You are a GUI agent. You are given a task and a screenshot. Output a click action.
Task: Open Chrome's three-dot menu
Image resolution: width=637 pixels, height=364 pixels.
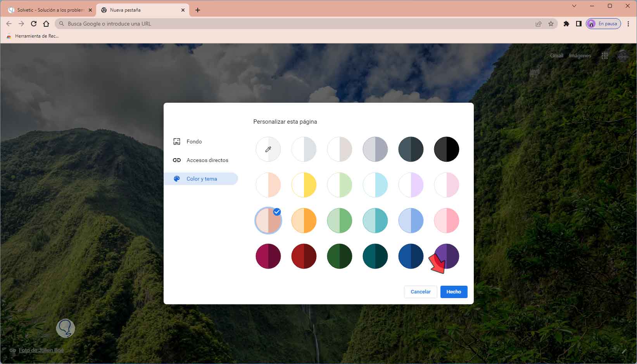(628, 24)
